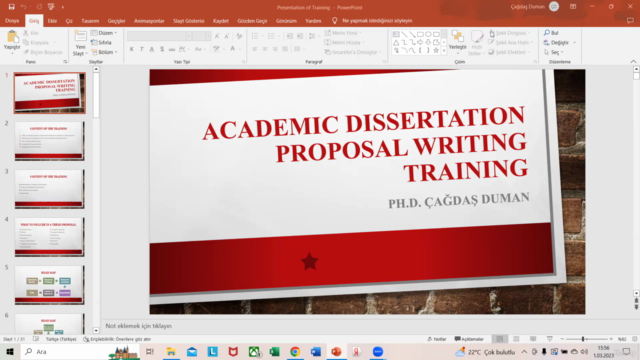This screenshot has height=360, width=640.
Task: Click the Çağdaş Duman account name
Action: 527,7
